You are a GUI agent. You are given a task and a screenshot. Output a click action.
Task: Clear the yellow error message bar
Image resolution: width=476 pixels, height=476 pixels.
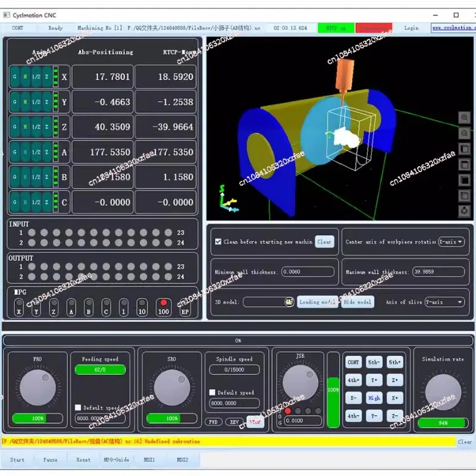click(465, 441)
